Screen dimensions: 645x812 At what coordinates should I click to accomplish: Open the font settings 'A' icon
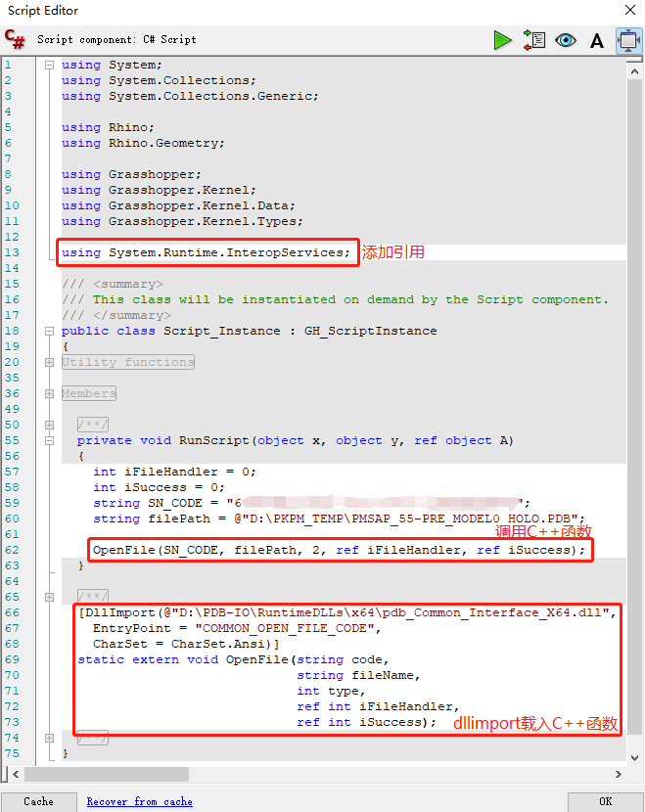[x=597, y=40]
